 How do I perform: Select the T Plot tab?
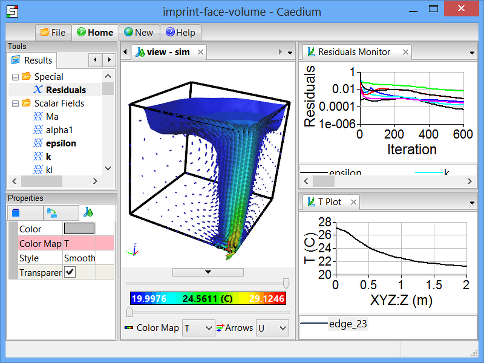tap(331, 202)
